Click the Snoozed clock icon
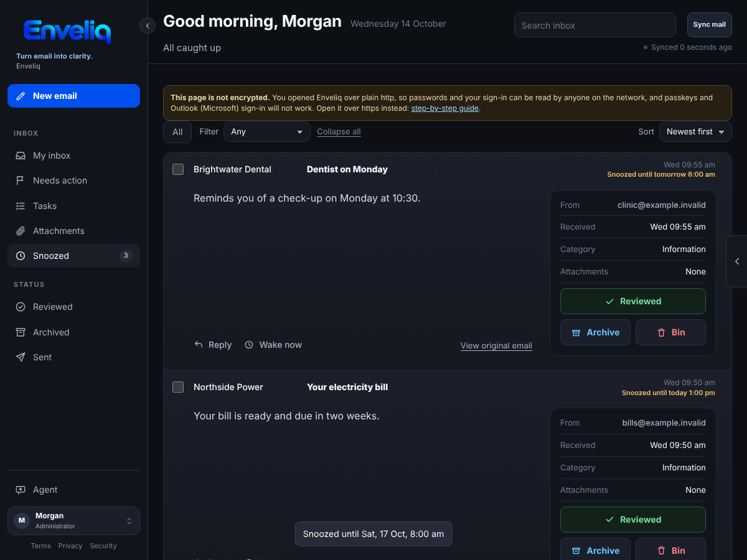 (x=21, y=256)
